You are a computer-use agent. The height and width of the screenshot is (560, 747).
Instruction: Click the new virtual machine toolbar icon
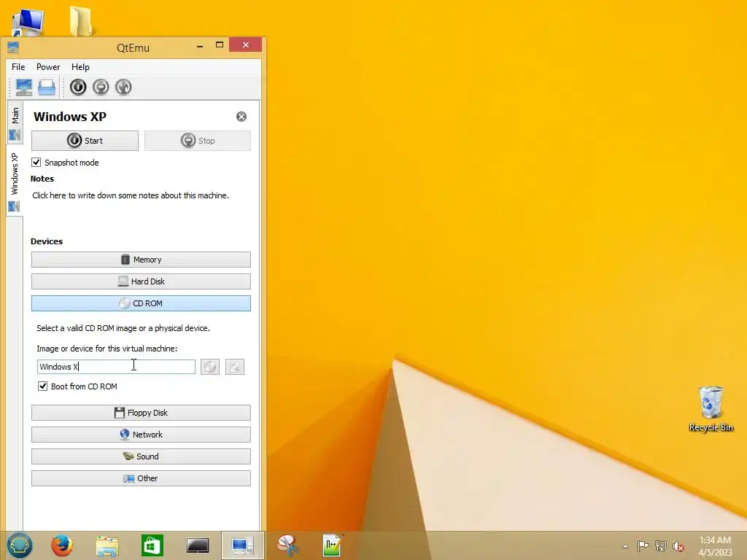click(24, 87)
